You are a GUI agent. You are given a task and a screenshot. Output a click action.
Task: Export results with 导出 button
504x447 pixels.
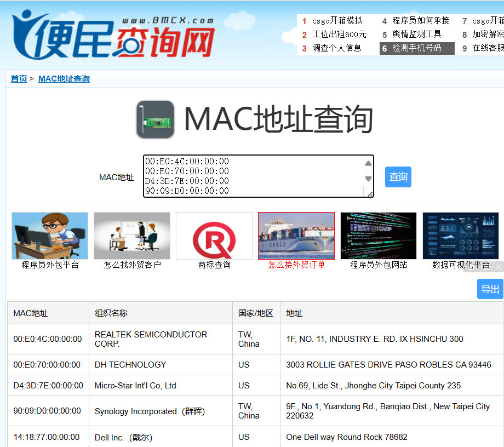coord(490,289)
